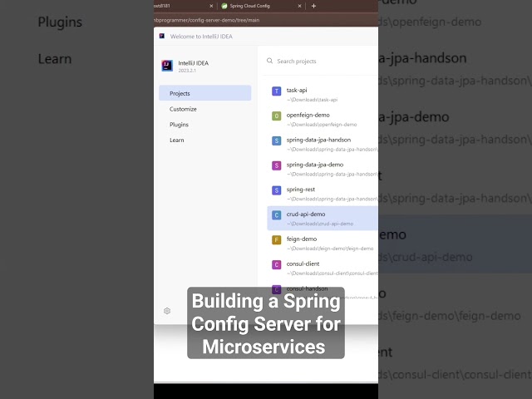Click the crud-api-demo project C icon
This screenshot has width=532, height=399.
pos(277,215)
